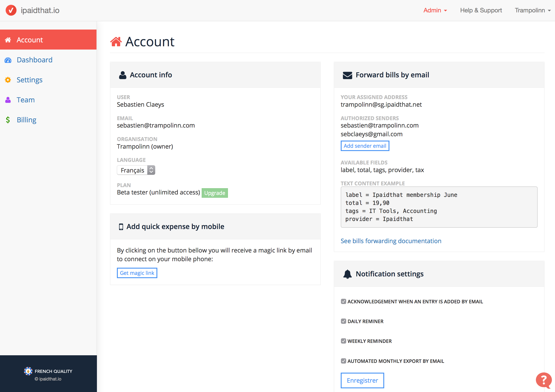Click the green Billing dollar icon
Viewport: 555px width, 392px height.
8,120
